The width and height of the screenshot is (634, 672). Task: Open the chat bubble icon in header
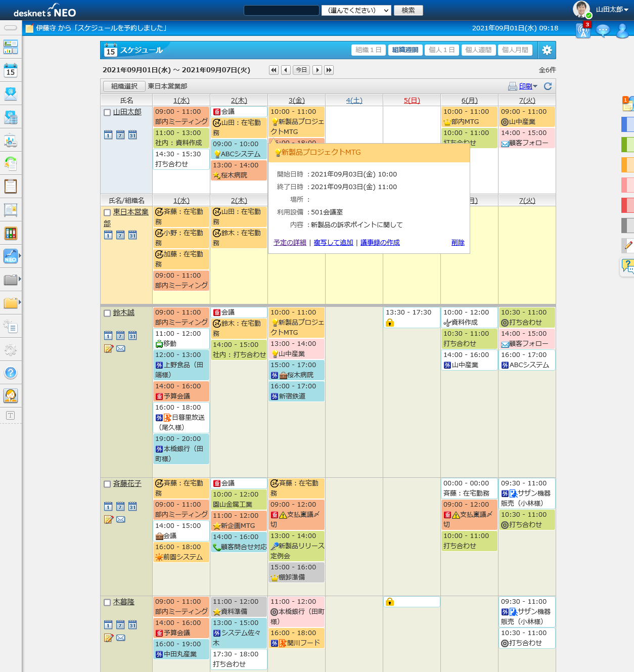[603, 30]
